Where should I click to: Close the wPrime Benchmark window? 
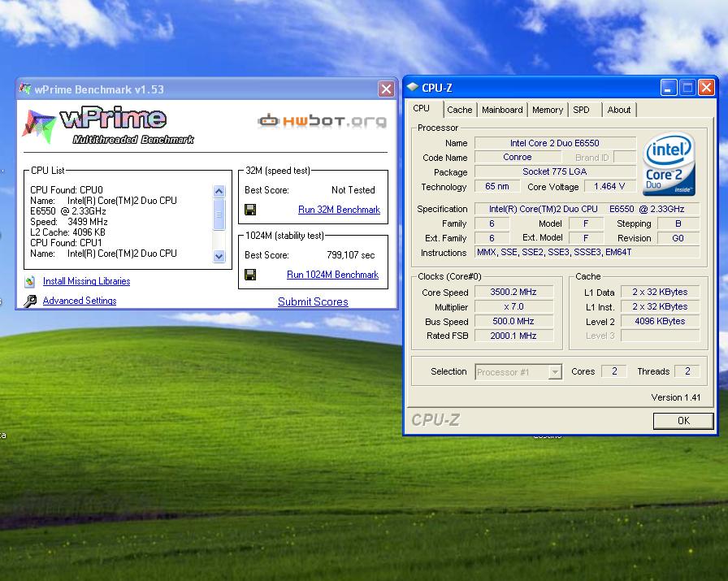[x=386, y=89]
